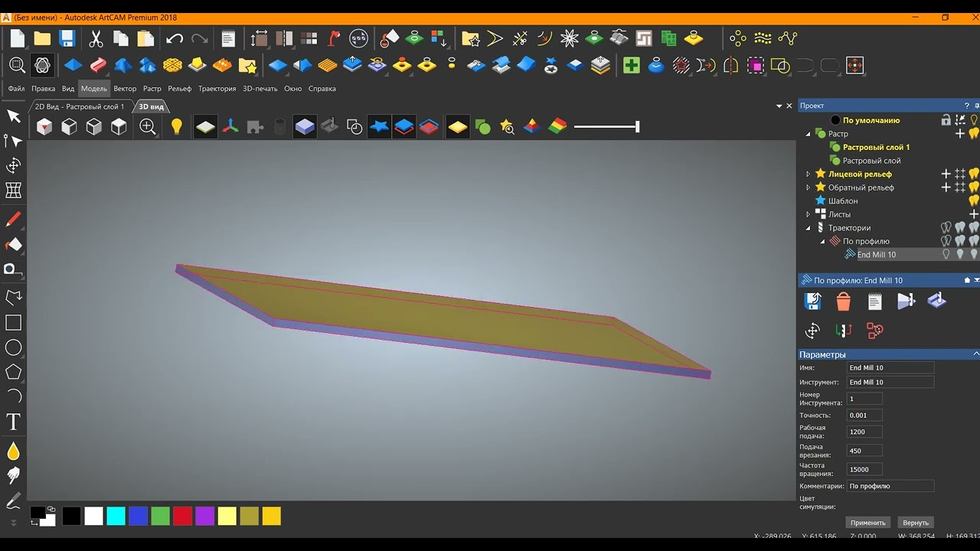Image resolution: width=980 pixels, height=551 pixels.
Task: Open the notes notepad icon
Action: 228,38
